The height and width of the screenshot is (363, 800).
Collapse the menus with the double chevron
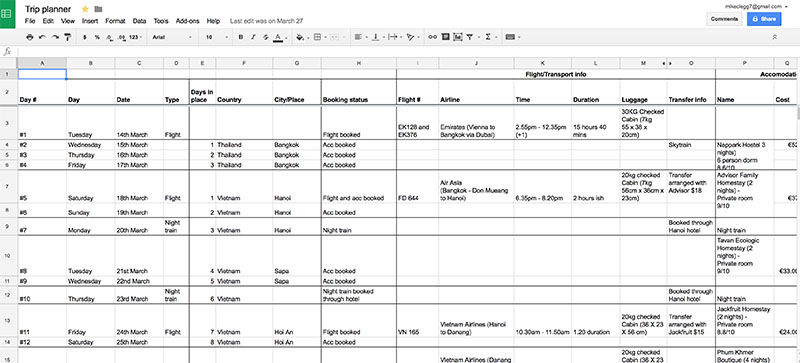click(x=774, y=37)
